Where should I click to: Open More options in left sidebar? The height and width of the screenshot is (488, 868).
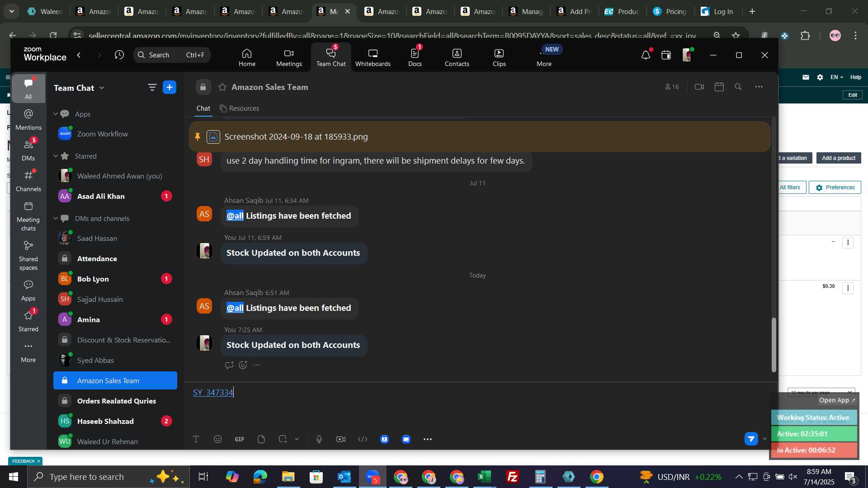coord(28,352)
